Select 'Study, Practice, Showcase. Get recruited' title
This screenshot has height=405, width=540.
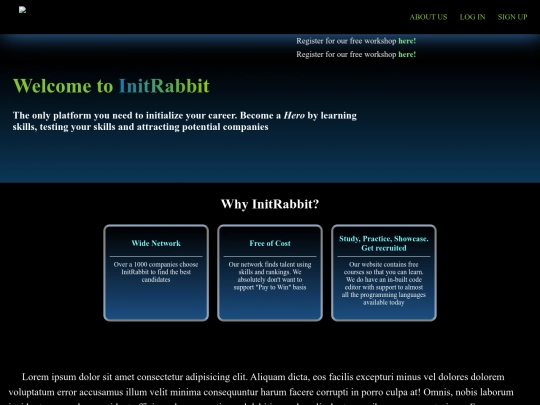pos(384,243)
